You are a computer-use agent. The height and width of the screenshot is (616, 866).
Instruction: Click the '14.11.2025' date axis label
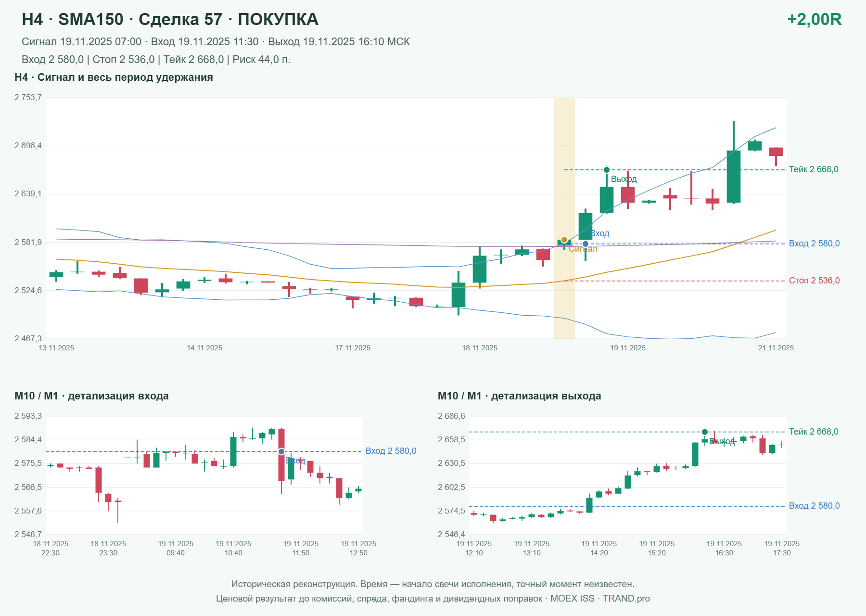(204, 348)
